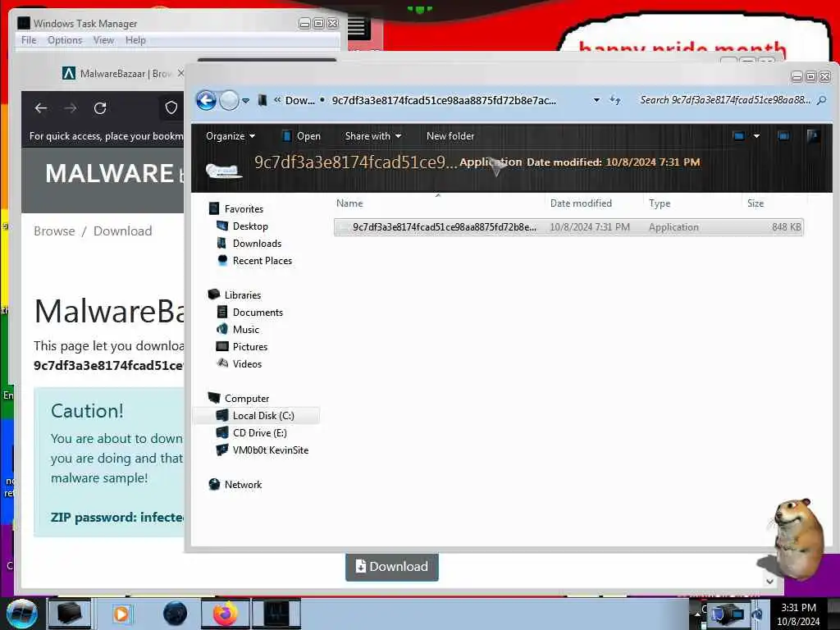Open Recent Places in the sidebar
840x630 pixels.
click(254, 261)
